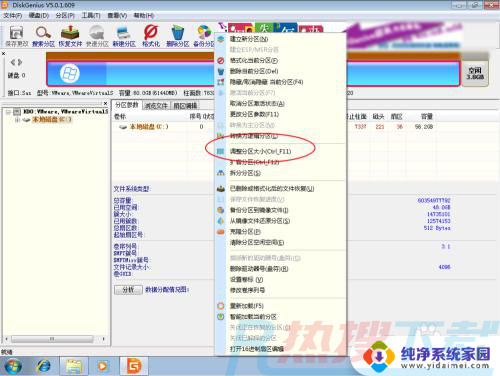
Task: Choose 更改分区参数(F11) in context menu
Action: click(254, 114)
